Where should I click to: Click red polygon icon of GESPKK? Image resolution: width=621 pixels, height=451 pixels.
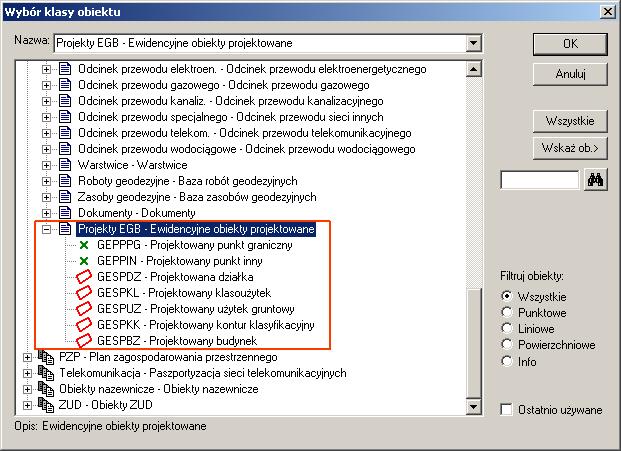pos(84,325)
